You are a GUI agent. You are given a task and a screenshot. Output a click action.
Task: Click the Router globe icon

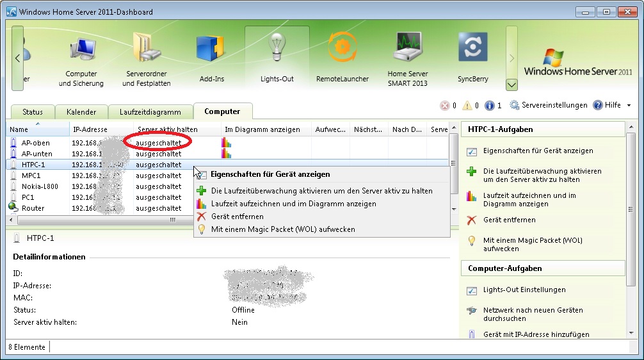coord(13,208)
